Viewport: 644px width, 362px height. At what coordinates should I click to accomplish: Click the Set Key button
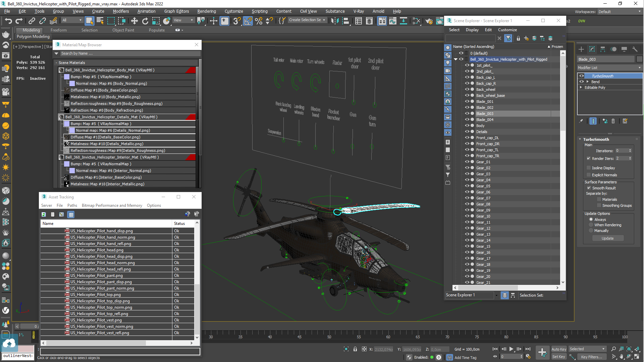[x=558, y=357]
